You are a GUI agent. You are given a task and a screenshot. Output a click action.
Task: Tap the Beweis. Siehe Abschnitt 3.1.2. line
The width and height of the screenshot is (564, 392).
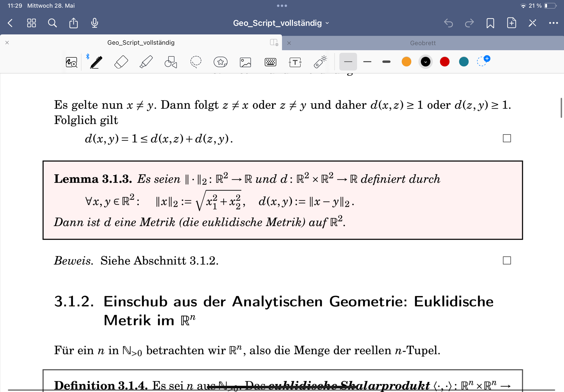point(136,260)
